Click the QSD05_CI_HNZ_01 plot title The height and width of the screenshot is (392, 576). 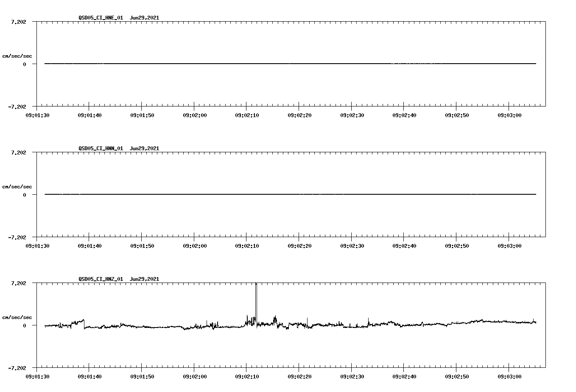click(119, 279)
